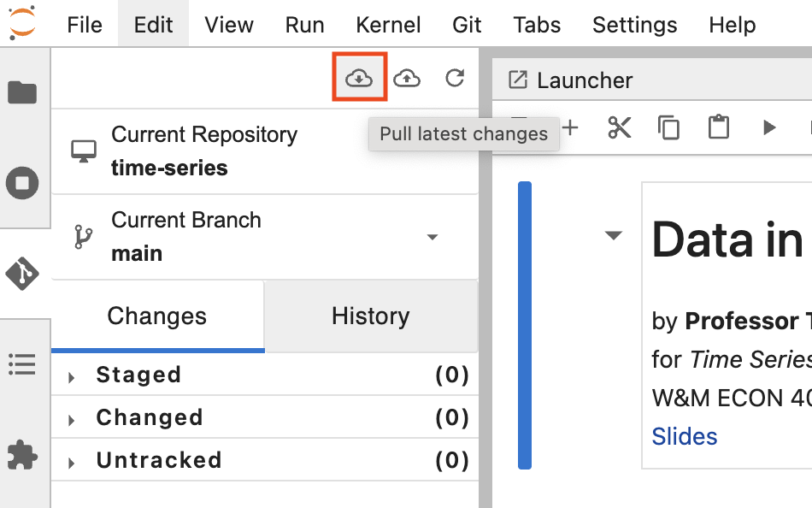Run the current notebook cell
This screenshot has height=508, width=812.
(768, 127)
